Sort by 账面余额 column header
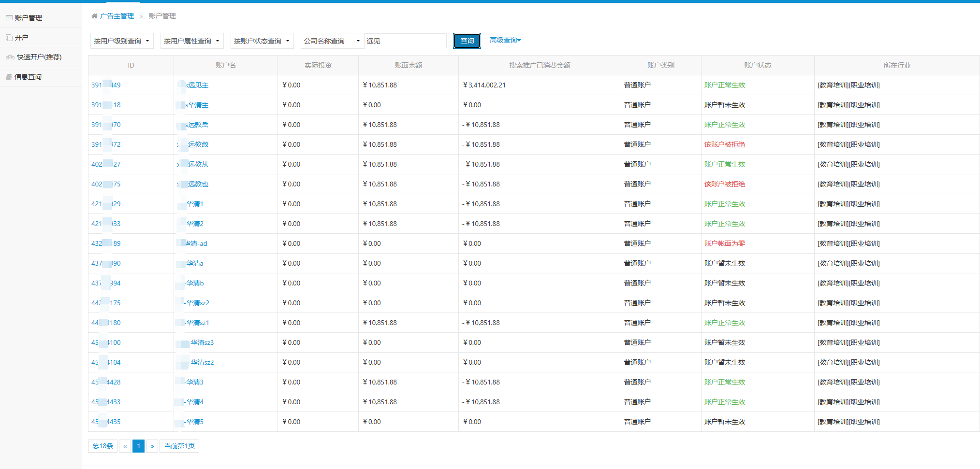Image resolution: width=980 pixels, height=469 pixels. (408, 65)
